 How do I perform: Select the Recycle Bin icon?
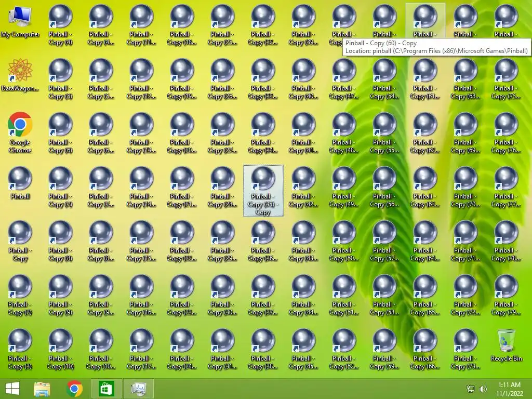pyautogui.click(x=506, y=345)
